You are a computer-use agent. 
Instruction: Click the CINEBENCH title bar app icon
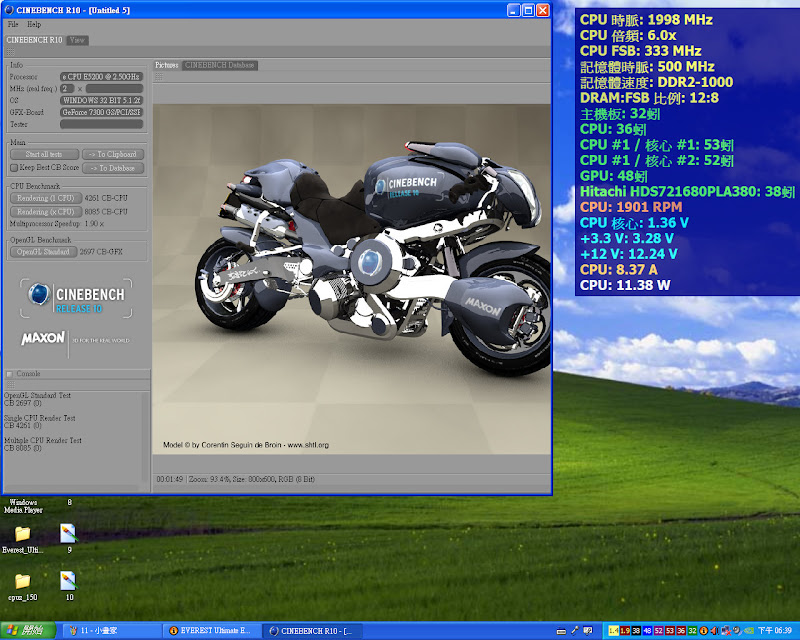11,10
